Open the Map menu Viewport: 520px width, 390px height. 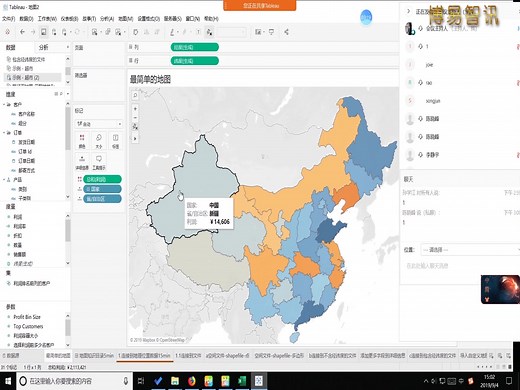[x=125, y=19]
